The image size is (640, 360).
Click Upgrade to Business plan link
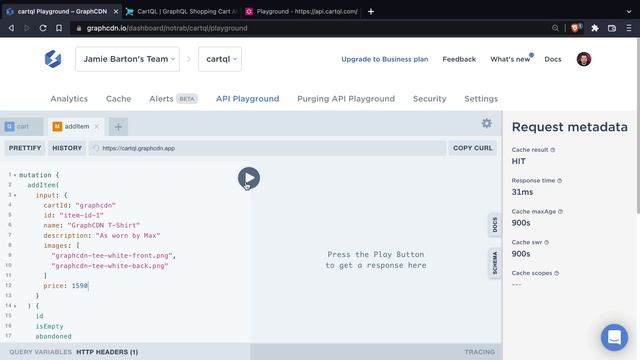coord(384,59)
